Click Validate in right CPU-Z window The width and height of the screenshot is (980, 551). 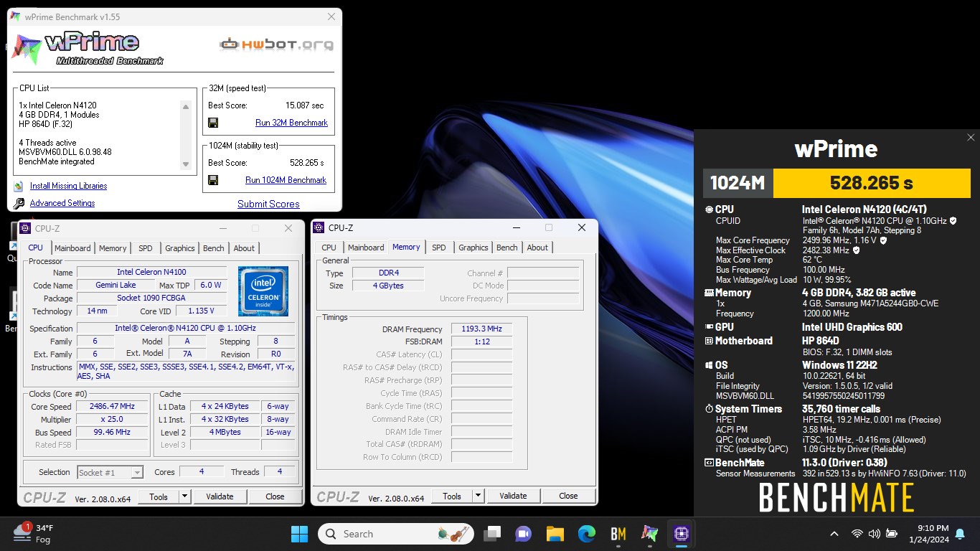[x=513, y=496]
